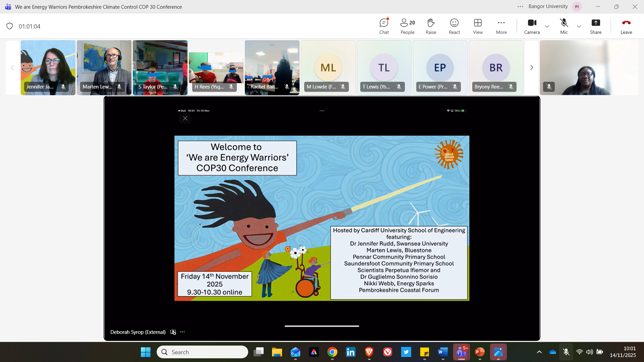Click the self-view video tile
The image size is (644, 362).
tap(589, 68)
